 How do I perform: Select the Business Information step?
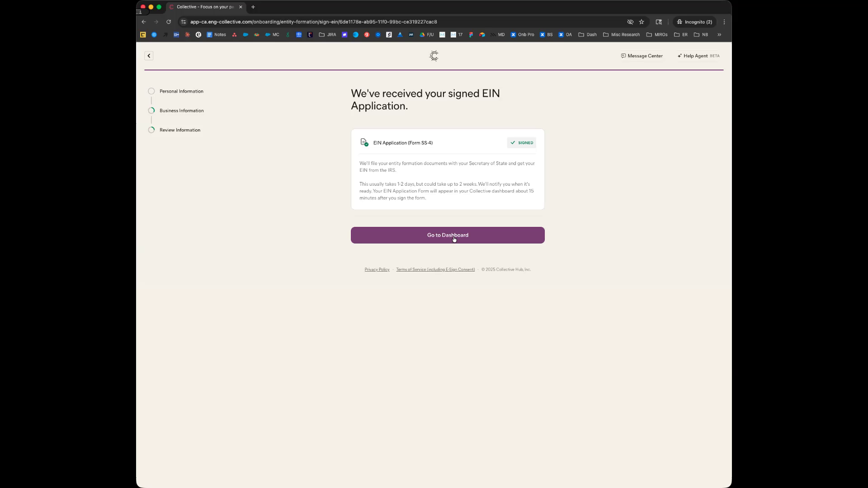pos(181,111)
